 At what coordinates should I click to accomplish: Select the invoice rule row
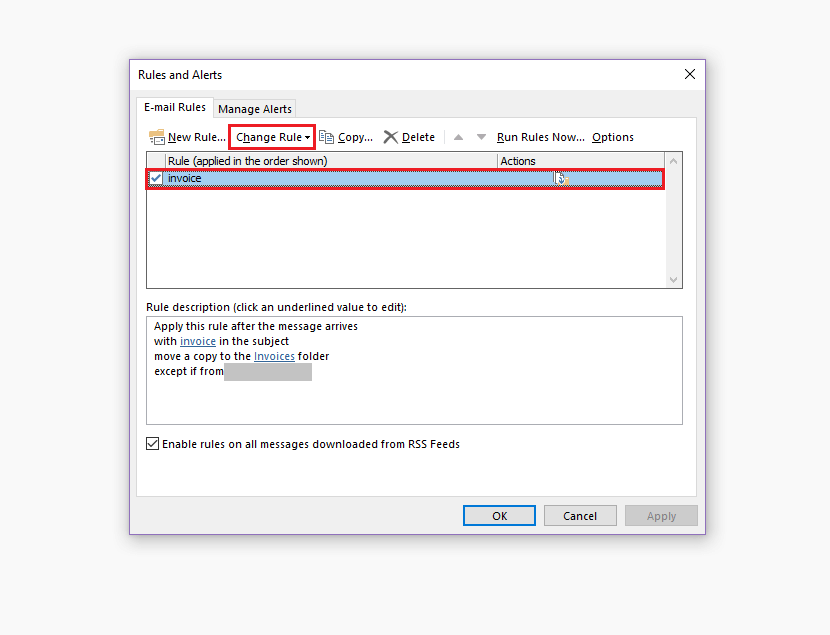pos(300,178)
